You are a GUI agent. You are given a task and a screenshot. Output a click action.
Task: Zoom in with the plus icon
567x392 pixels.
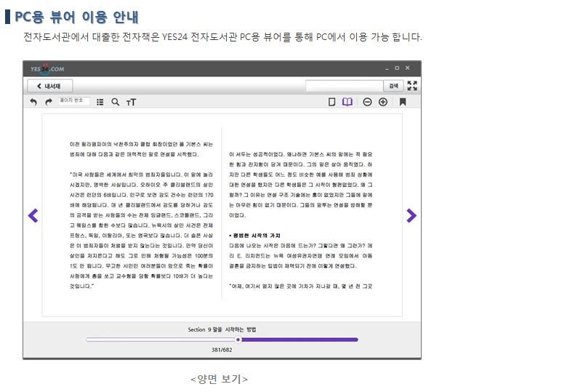click(382, 102)
